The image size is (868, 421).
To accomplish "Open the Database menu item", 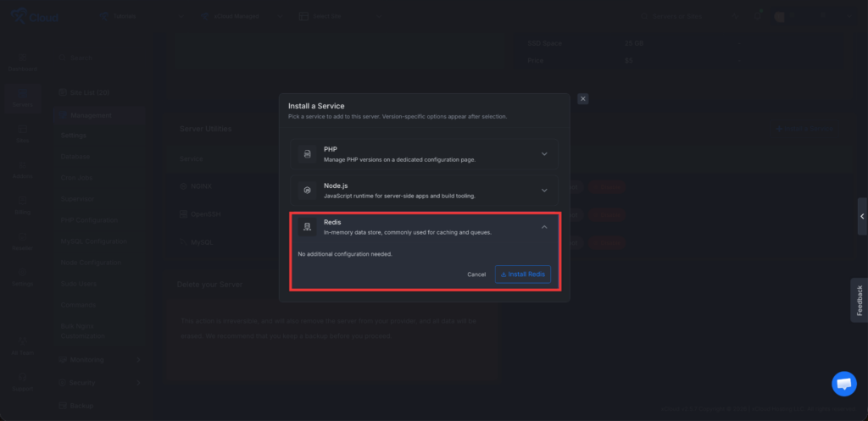I will (75, 157).
